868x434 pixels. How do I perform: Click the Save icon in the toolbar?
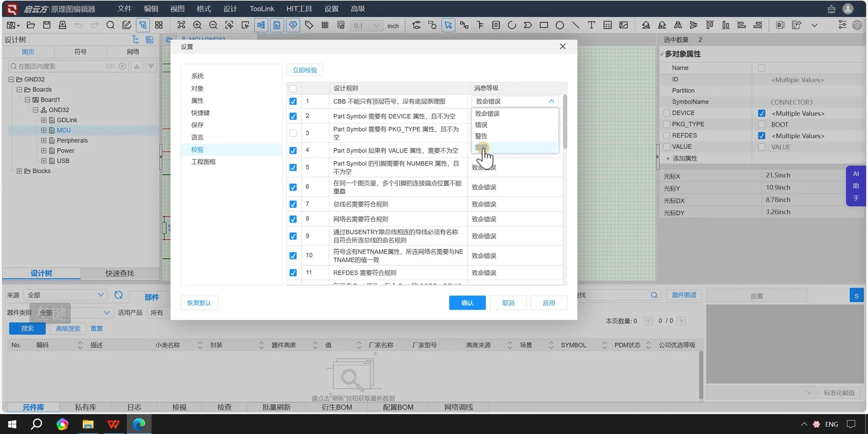(47, 25)
